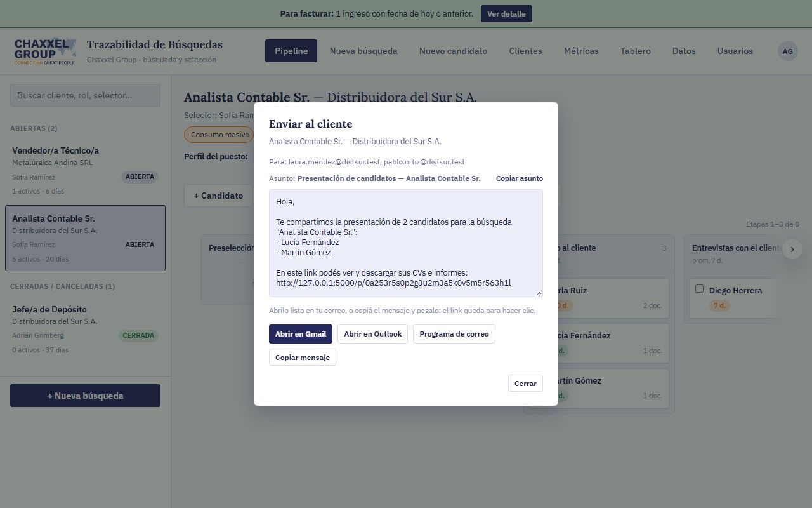Click the + Candidato button
The image size is (812, 508).
[218, 196]
